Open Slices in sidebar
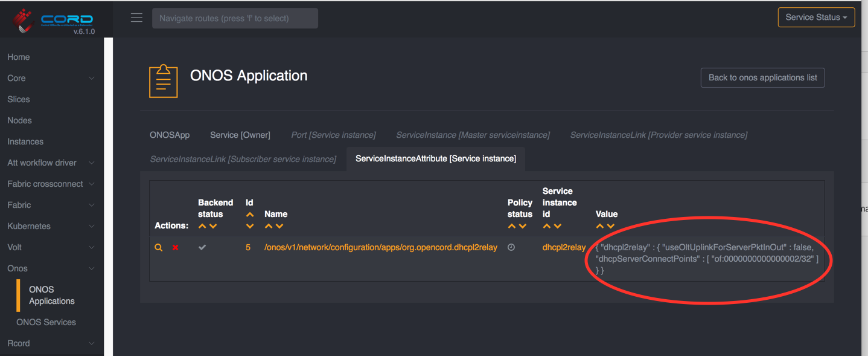Viewport: 868px width, 356px height. 19,99
